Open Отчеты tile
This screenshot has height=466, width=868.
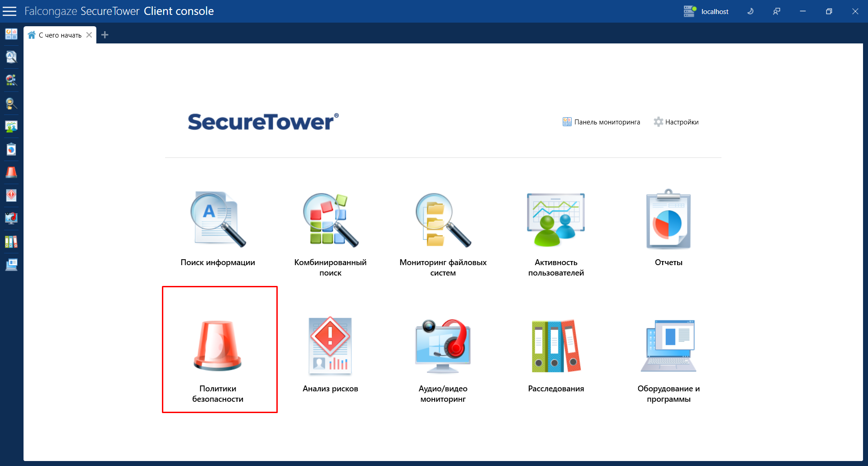click(x=669, y=228)
